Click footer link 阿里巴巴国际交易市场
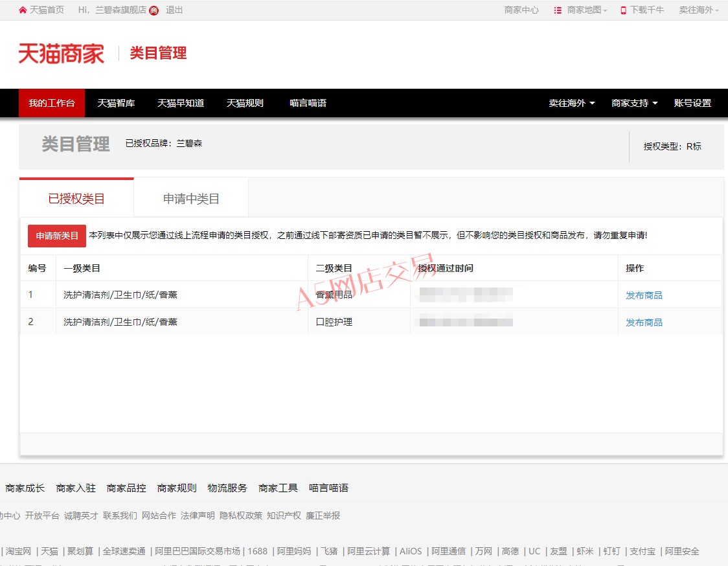 tap(198, 551)
